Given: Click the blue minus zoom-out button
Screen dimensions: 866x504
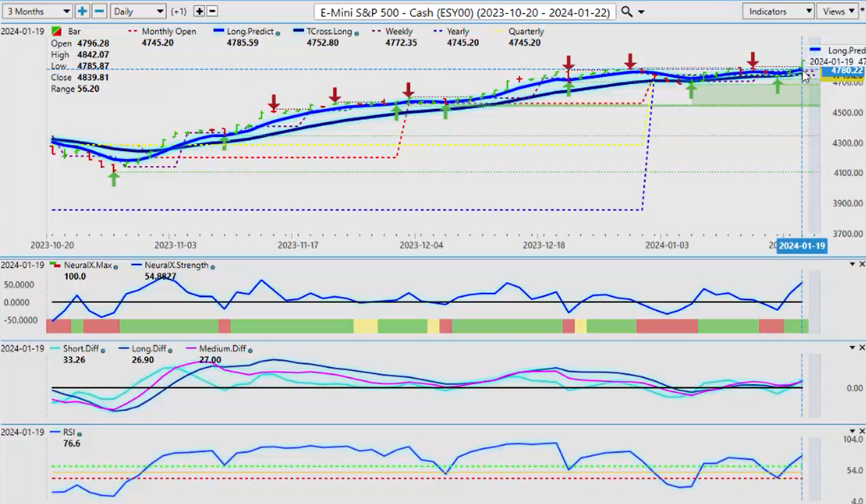Looking at the screenshot, I should [x=99, y=11].
